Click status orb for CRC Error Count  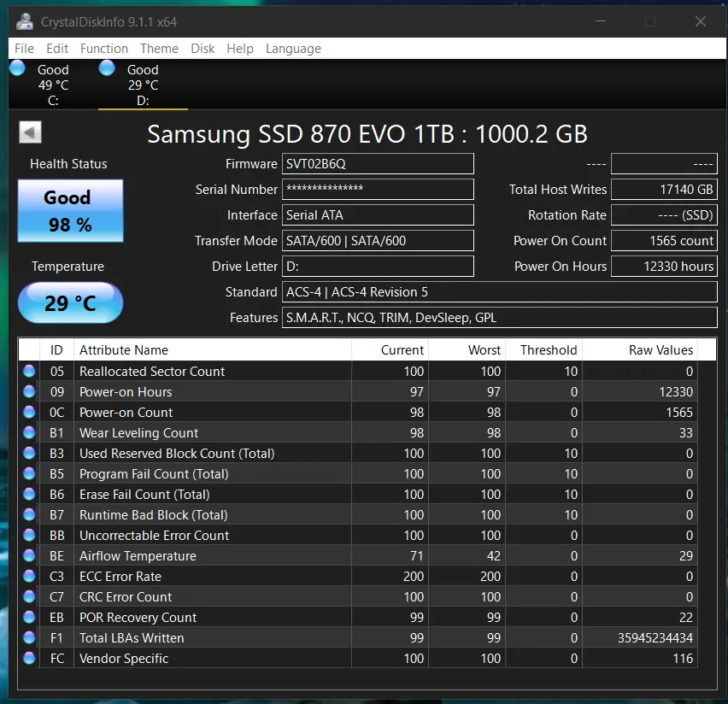(29, 596)
